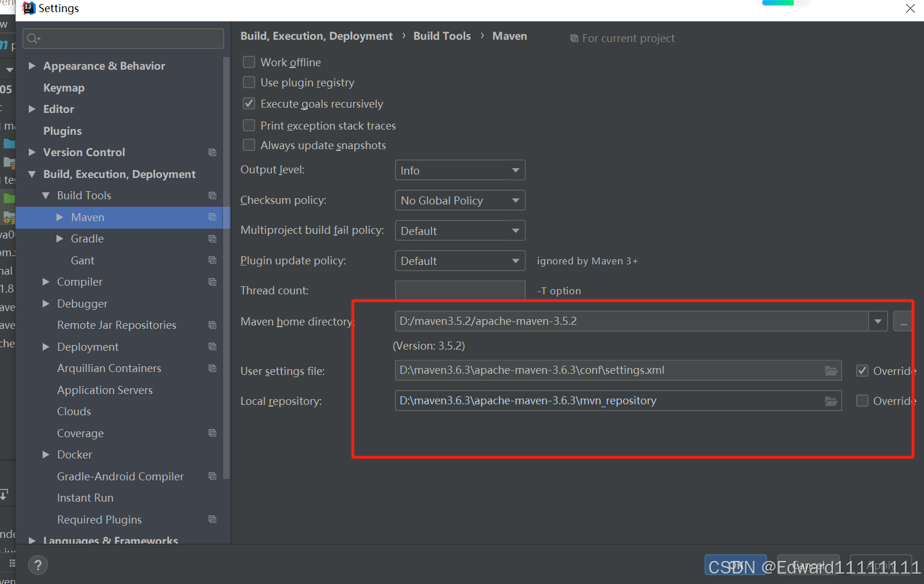Click the folder icon in User settings file
Viewport: 924px width, 584px height.
tap(831, 370)
